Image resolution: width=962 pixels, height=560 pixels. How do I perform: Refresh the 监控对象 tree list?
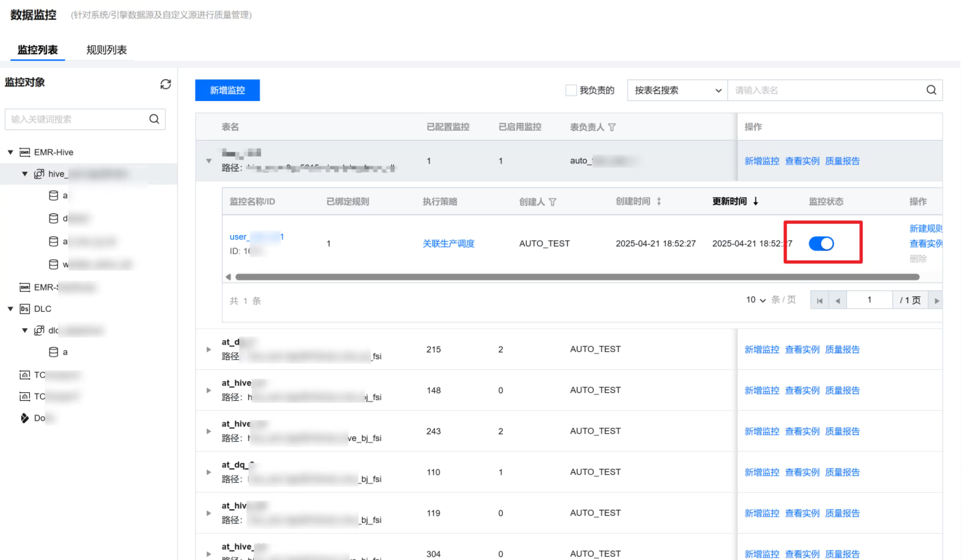(x=165, y=84)
